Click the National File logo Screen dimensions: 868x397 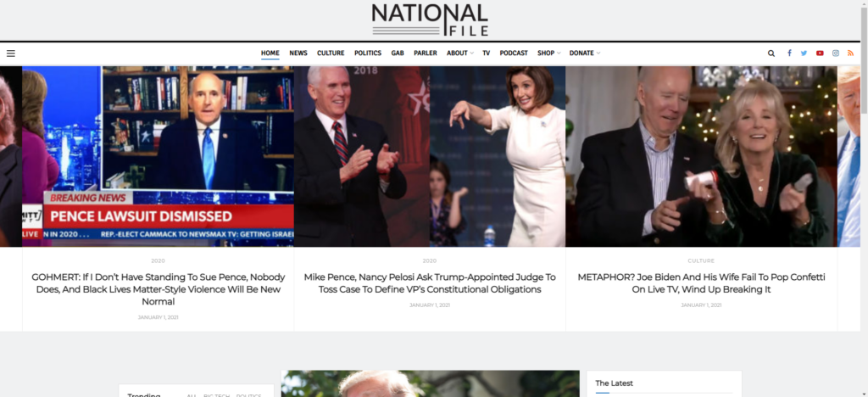[430, 20]
